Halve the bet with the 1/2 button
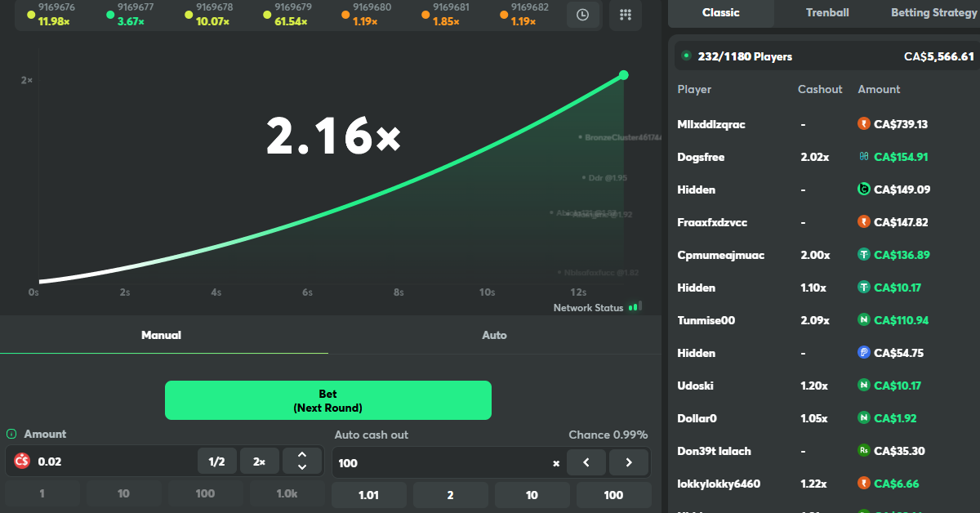The image size is (980, 513). point(217,462)
